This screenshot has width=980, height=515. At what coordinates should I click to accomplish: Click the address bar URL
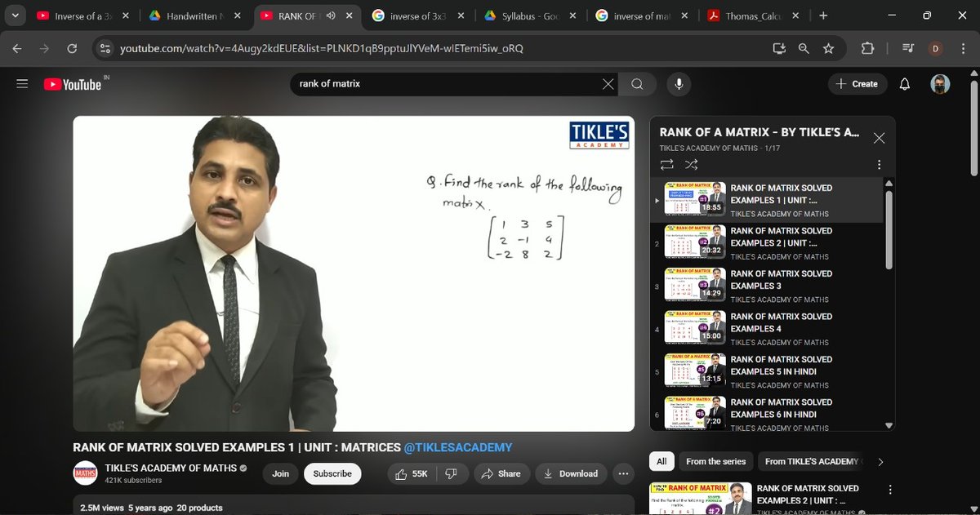click(x=321, y=49)
